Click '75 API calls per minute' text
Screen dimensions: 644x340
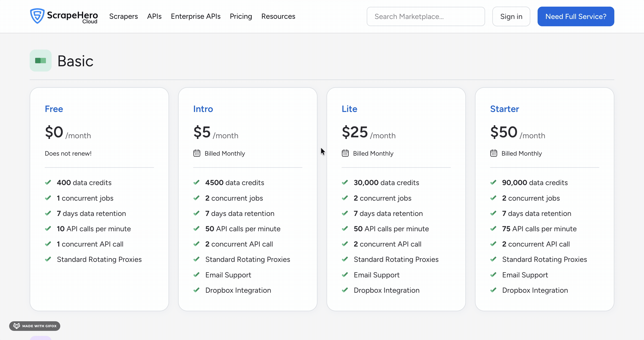pyautogui.click(x=539, y=229)
